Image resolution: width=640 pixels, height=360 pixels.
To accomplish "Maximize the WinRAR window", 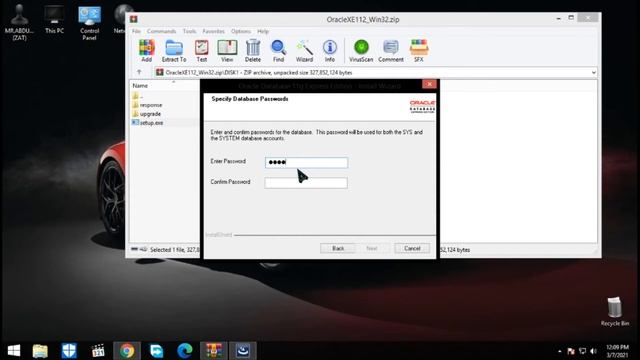I will (571, 18).
